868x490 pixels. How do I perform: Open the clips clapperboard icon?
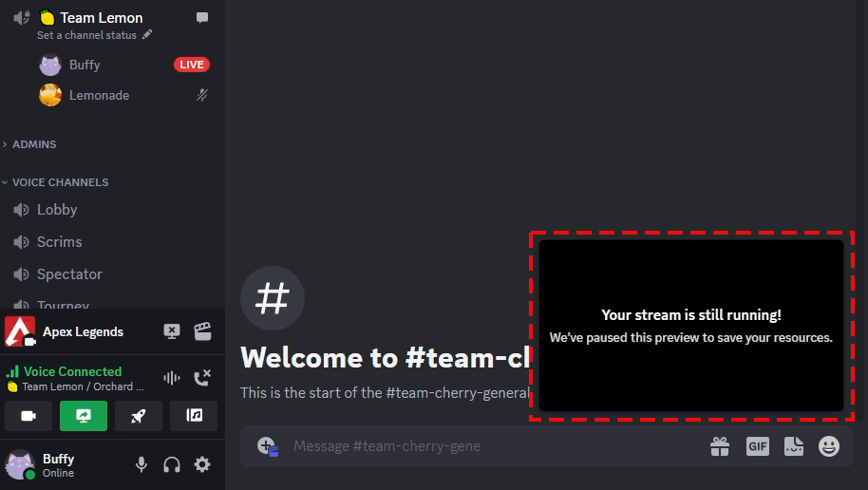[202, 331]
